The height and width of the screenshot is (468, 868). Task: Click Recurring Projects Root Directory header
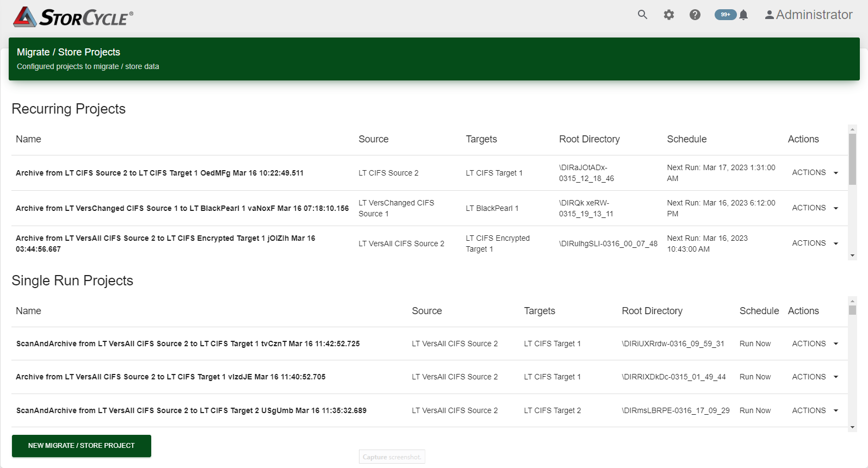pos(590,139)
